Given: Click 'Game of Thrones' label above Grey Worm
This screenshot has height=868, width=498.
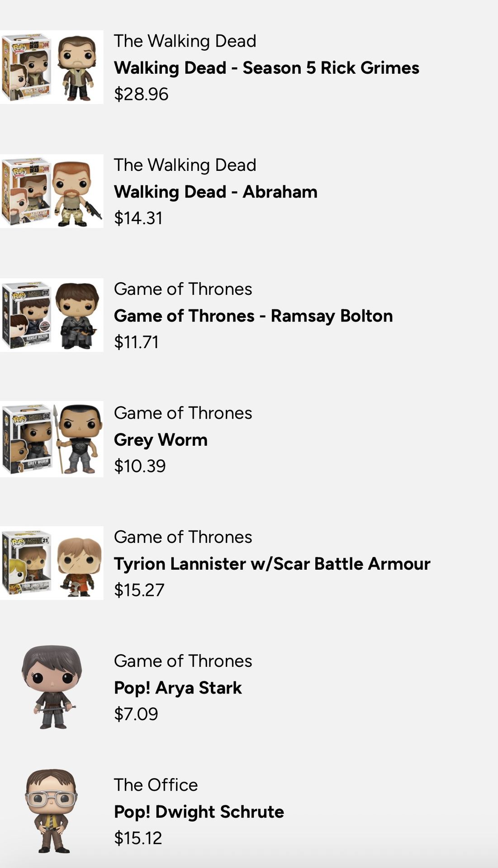Looking at the screenshot, I should click(183, 413).
